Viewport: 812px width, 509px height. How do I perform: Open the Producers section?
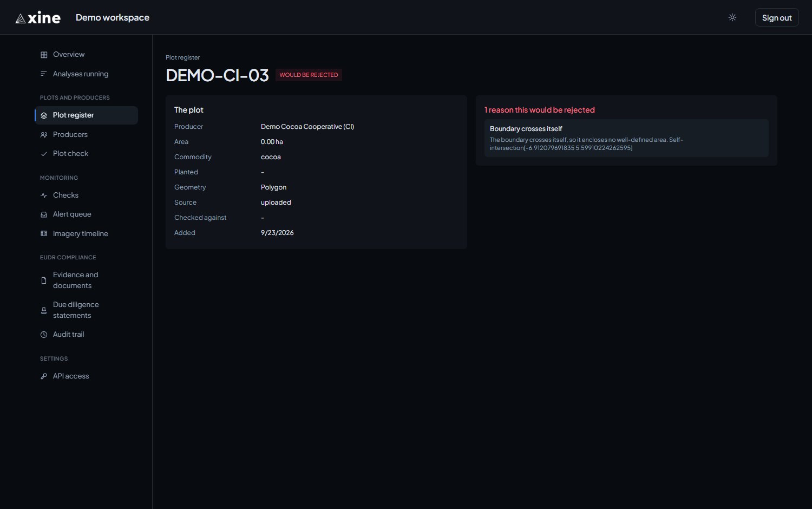coord(87,135)
